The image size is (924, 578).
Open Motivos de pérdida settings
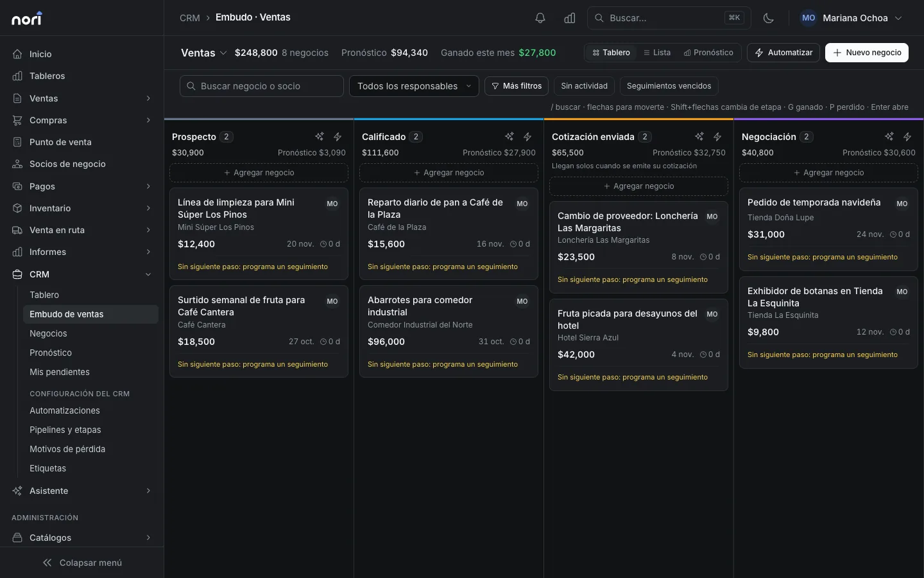[x=90, y=449]
